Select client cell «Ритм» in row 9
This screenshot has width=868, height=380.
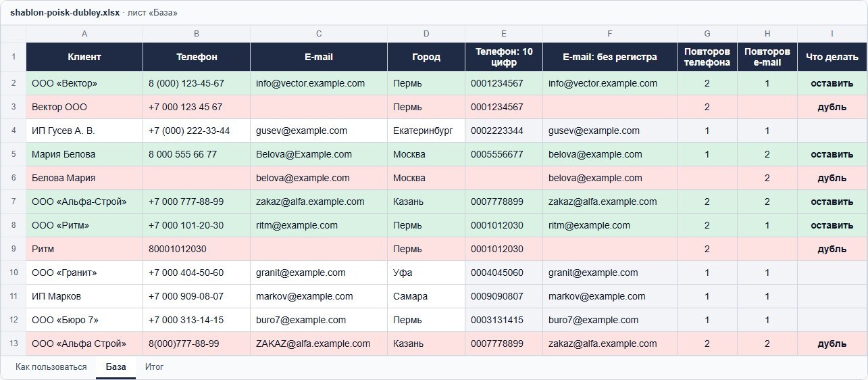(84, 249)
